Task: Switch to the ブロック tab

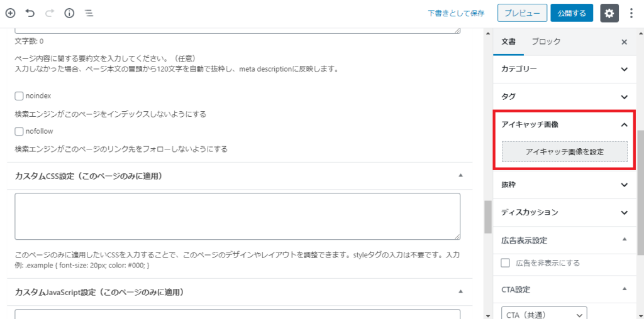Action: pyautogui.click(x=546, y=41)
